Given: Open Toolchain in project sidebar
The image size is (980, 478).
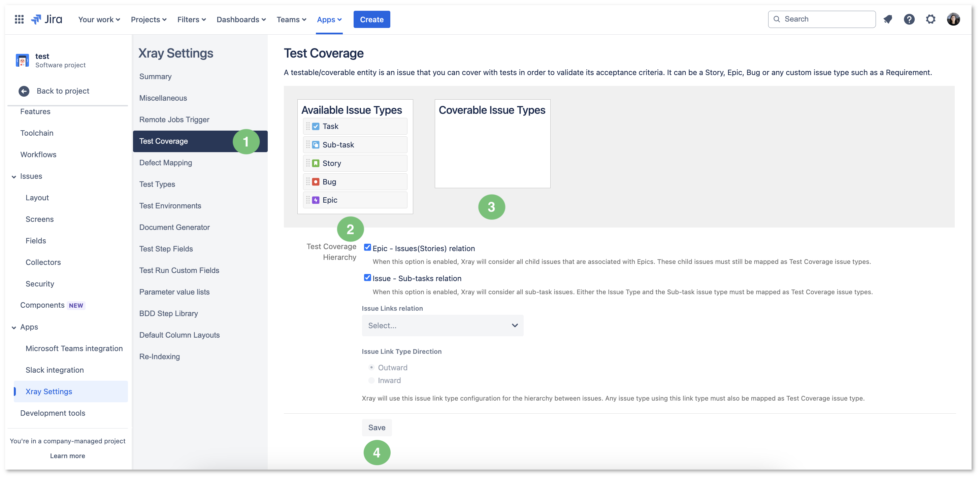Looking at the screenshot, I should (x=36, y=133).
